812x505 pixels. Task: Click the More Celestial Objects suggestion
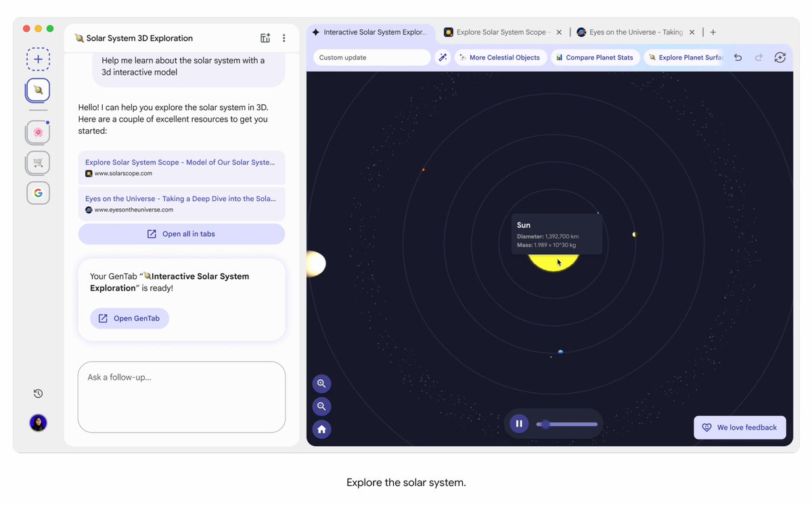[500, 57]
